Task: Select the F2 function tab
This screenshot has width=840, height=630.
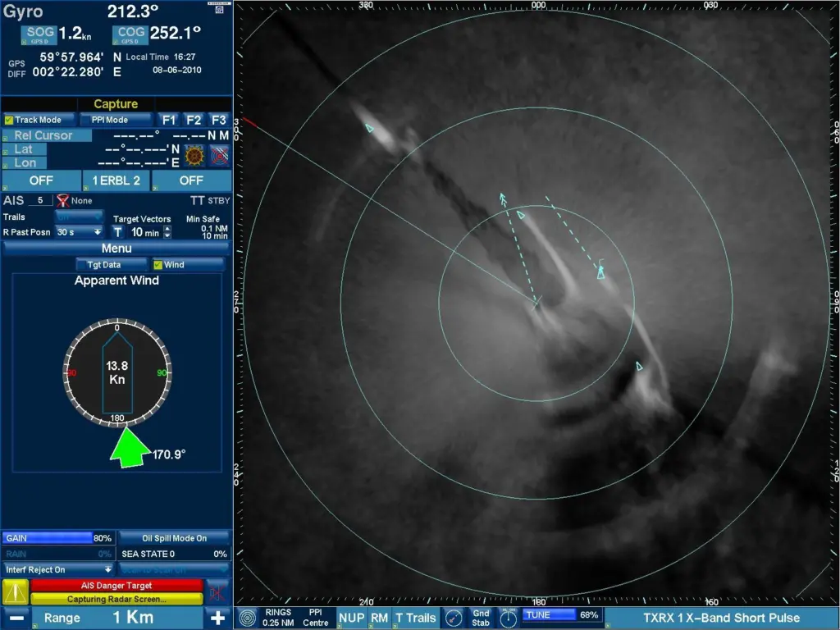Action: click(194, 120)
